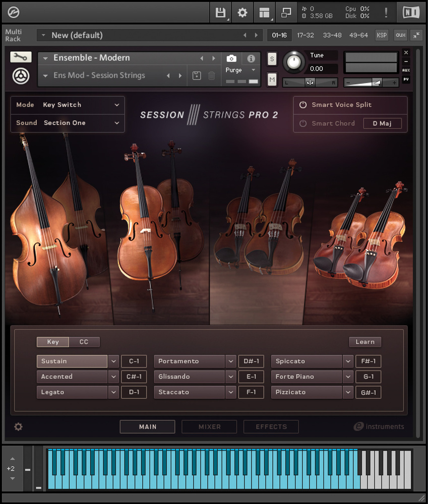Image resolution: width=428 pixels, height=504 pixels.
Task: Open settings gear at bottom left
Action: pyautogui.click(x=19, y=427)
